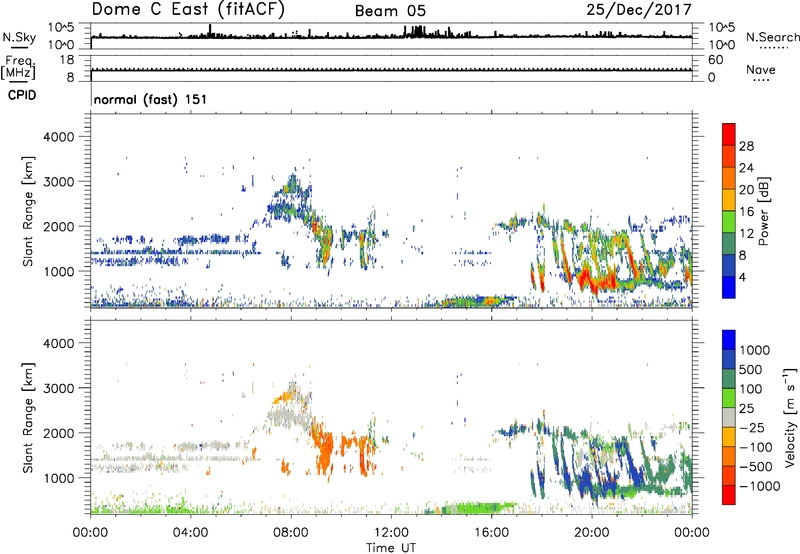
Task: Click the "16:00" time axis tick
Action: (491, 533)
